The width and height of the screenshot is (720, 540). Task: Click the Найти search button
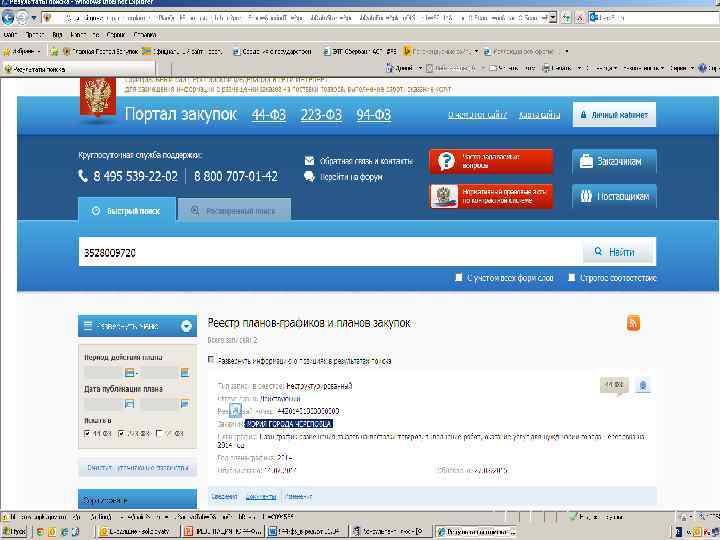click(x=618, y=252)
